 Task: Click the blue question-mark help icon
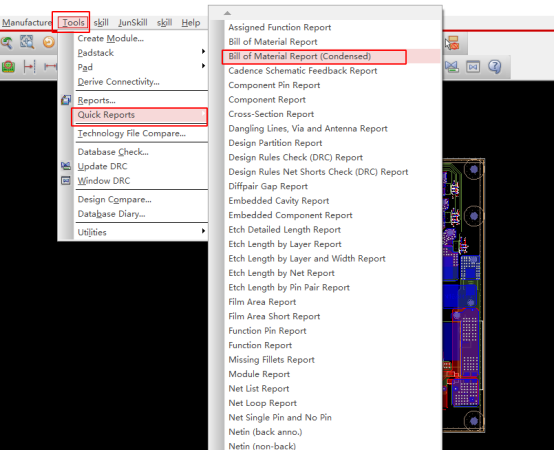point(495,66)
